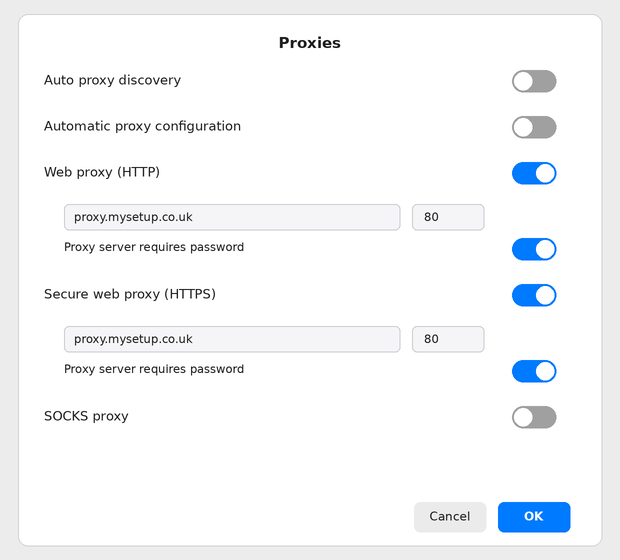Cancel the Proxies dialog
620x560 pixels.
[450, 517]
